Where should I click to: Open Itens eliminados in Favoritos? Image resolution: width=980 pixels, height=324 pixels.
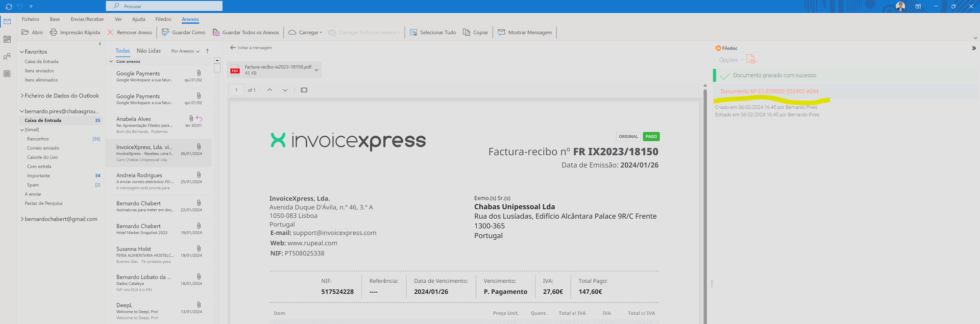tap(41, 80)
